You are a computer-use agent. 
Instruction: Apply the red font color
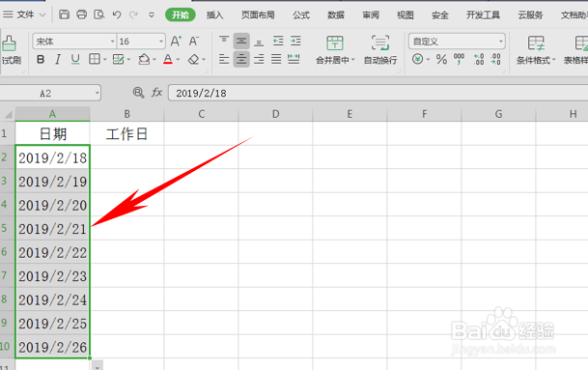click(168, 59)
